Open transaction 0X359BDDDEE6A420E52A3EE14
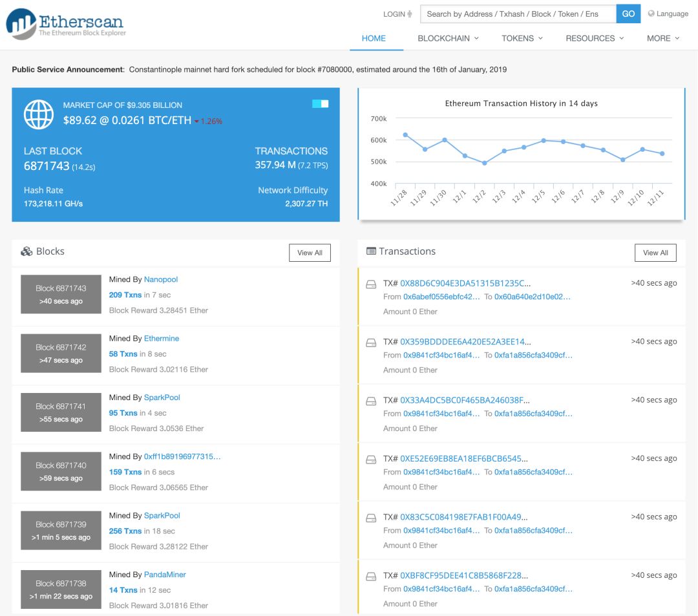This screenshot has height=616, width=698. 465,342
